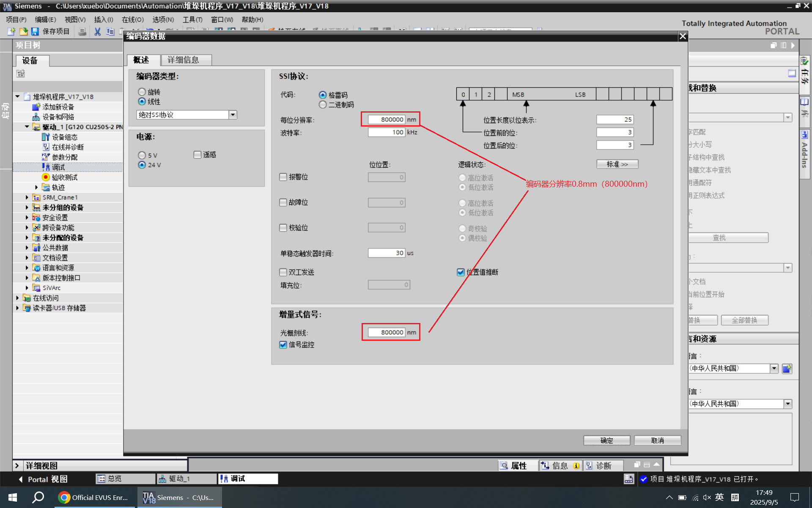Click Windows Start button
Image resolution: width=812 pixels, height=508 pixels.
click(13, 497)
